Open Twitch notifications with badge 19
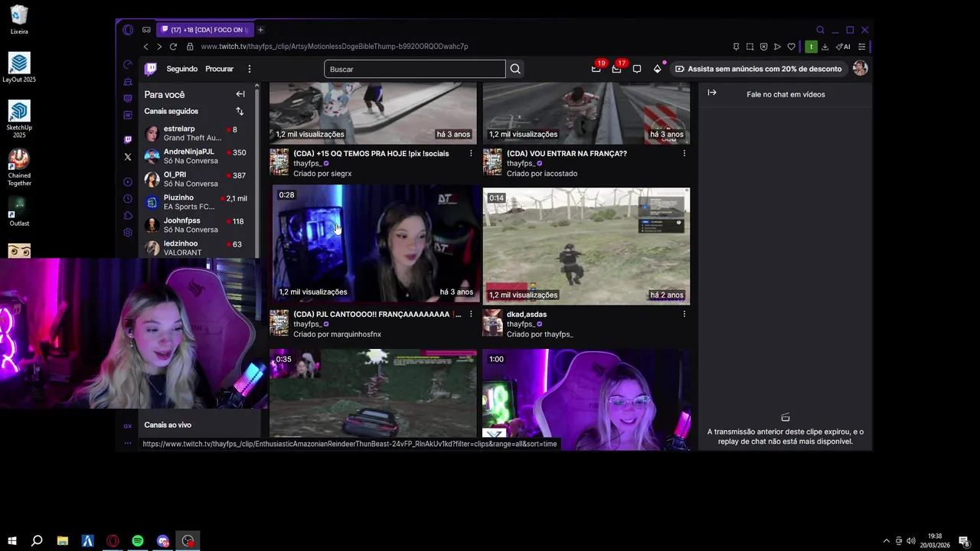 pyautogui.click(x=596, y=69)
